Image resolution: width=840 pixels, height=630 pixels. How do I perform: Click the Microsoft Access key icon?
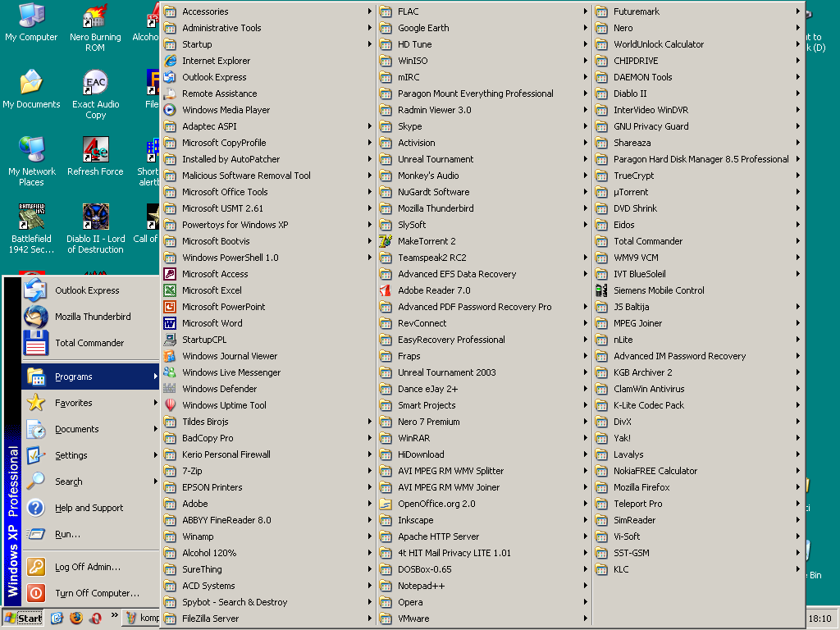[x=170, y=274]
